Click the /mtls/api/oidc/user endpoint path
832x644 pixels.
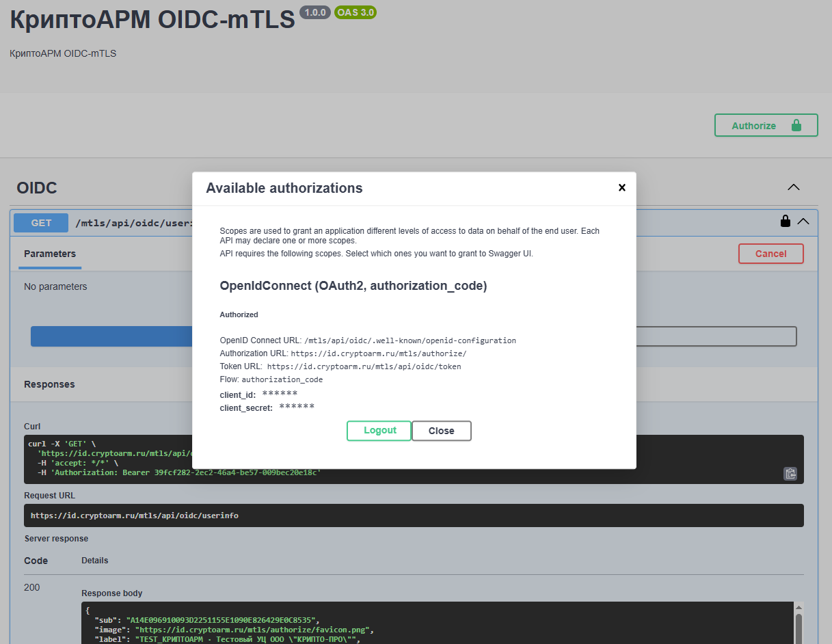[x=133, y=223]
